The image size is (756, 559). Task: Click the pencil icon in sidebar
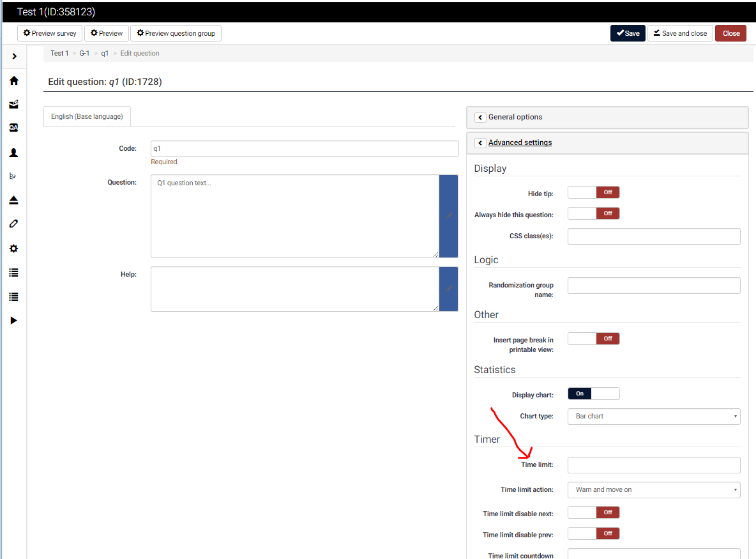tap(13, 224)
